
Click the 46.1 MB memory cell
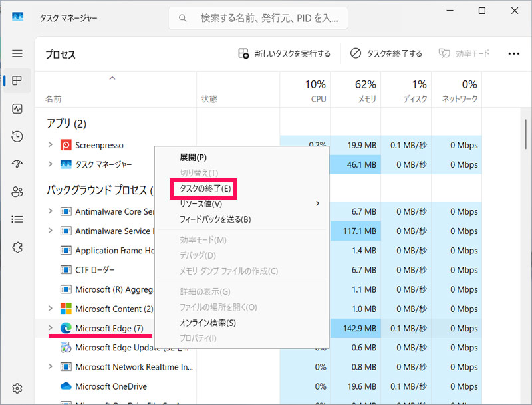pyautogui.click(x=356, y=164)
